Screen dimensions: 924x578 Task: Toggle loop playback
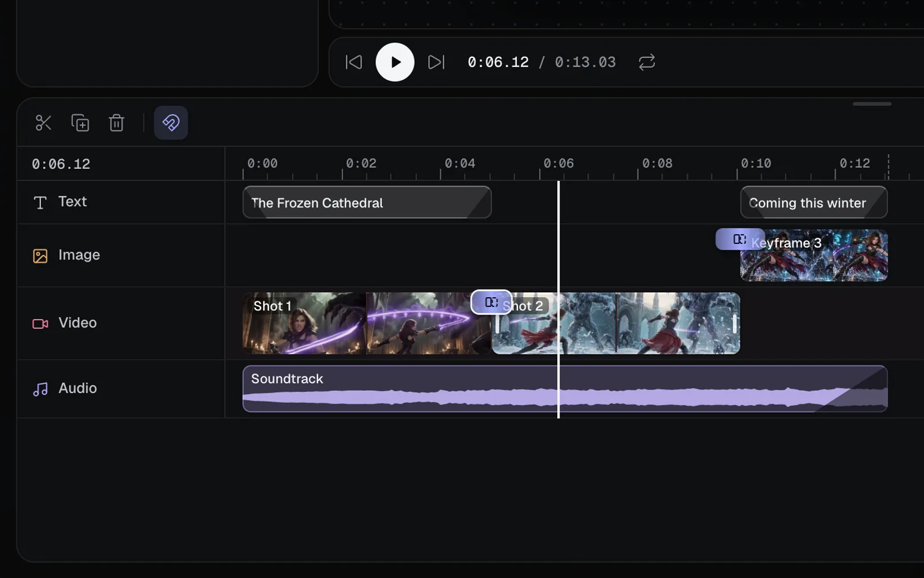coord(647,62)
